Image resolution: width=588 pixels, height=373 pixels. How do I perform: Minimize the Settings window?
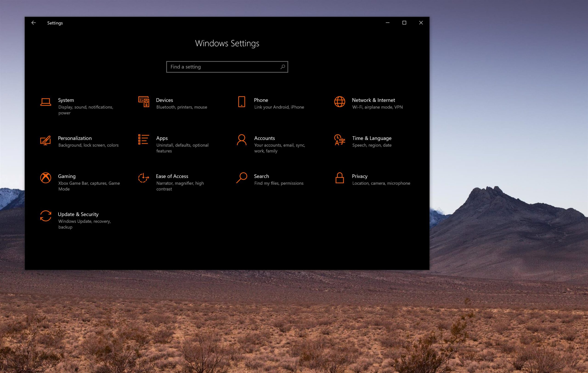tap(387, 23)
